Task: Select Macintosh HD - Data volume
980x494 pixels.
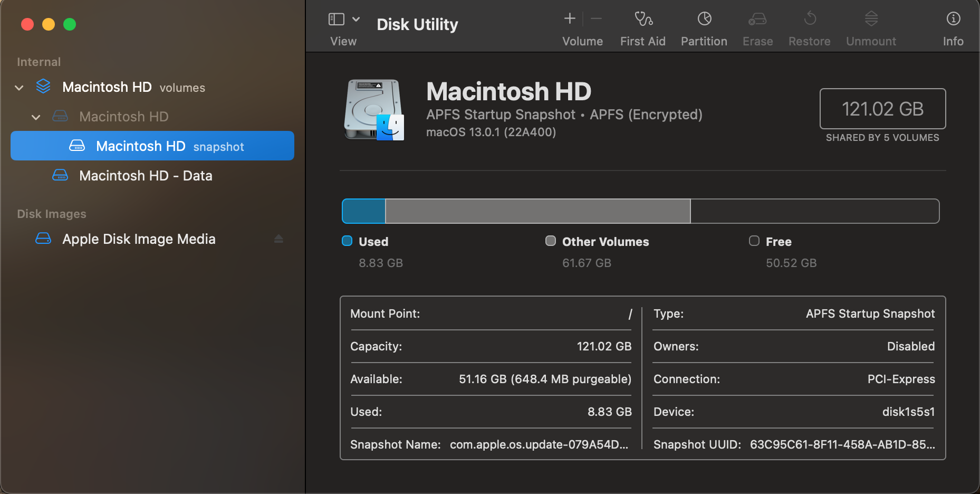Action: 152,176
